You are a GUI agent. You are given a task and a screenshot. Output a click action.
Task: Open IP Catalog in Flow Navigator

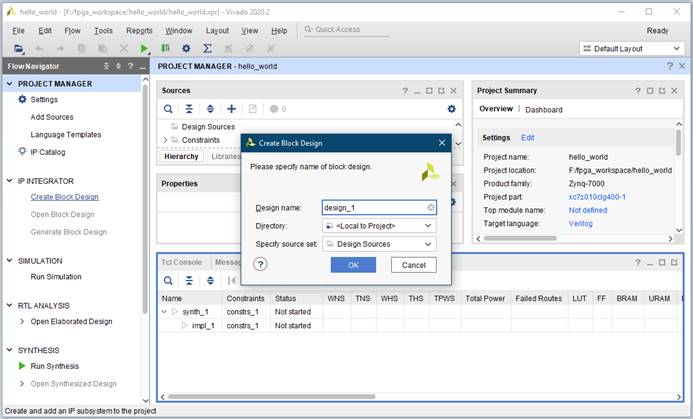(x=47, y=152)
